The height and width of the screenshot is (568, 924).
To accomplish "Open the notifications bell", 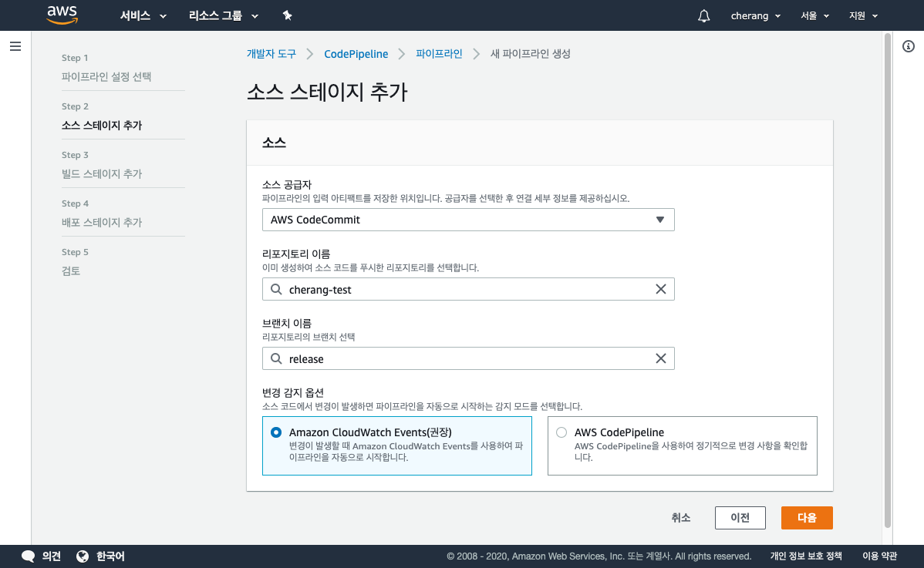I will tap(703, 16).
